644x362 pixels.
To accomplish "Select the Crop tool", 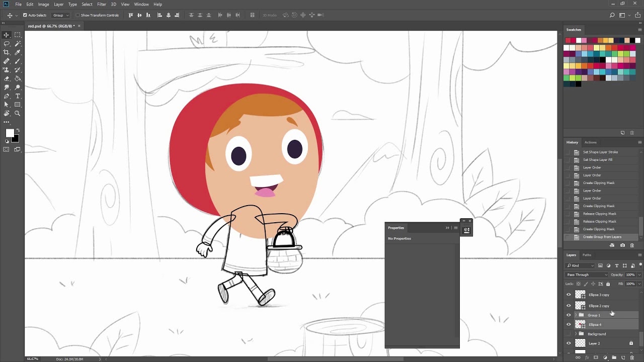I will [x=7, y=52].
